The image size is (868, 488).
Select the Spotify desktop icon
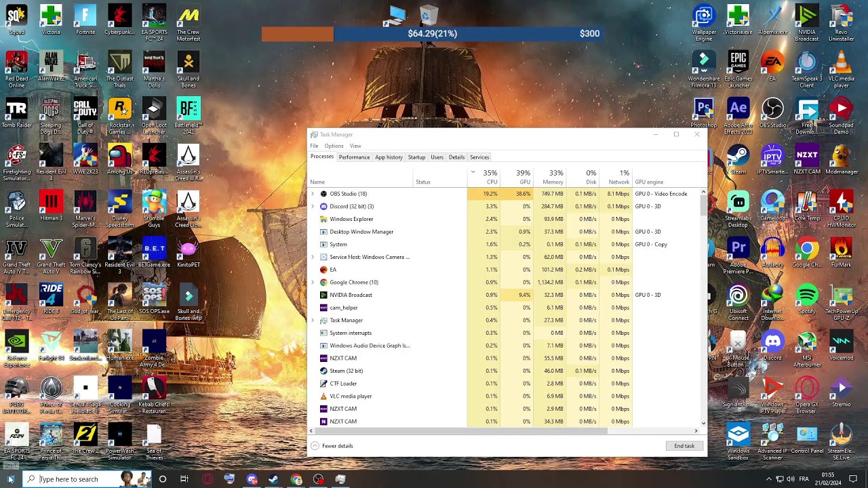[x=806, y=300]
